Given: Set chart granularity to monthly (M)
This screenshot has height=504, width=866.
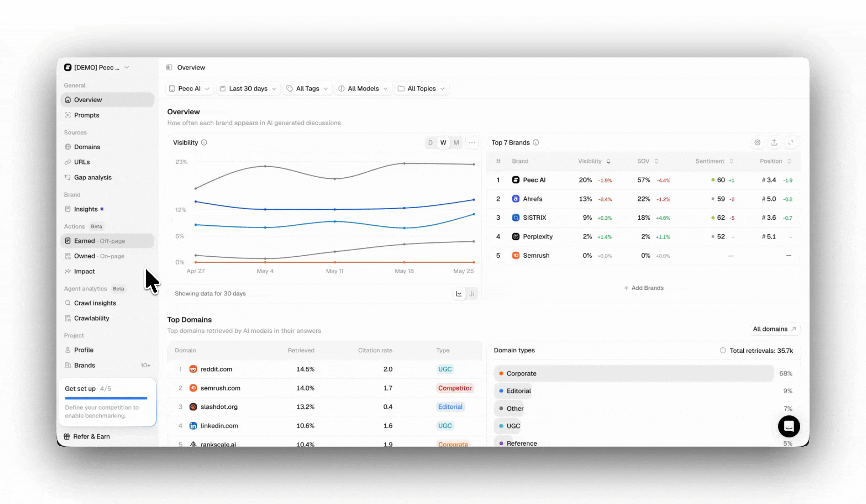Looking at the screenshot, I should 456,143.
